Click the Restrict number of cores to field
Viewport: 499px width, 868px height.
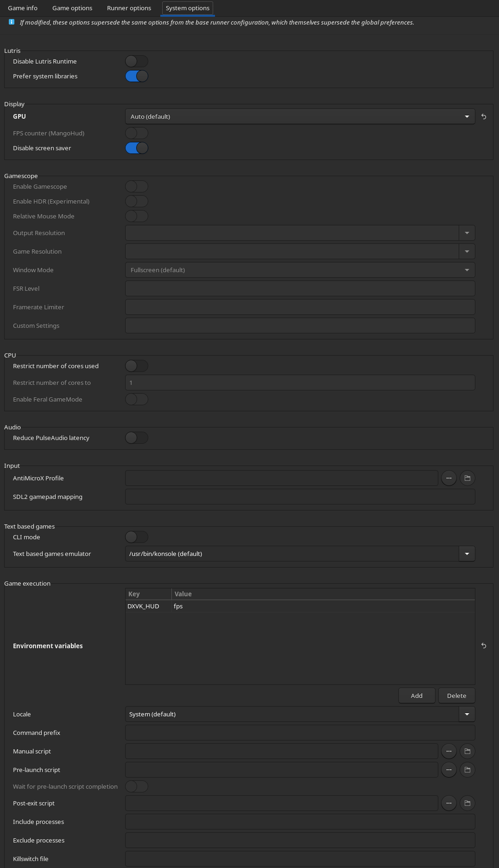(x=300, y=383)
